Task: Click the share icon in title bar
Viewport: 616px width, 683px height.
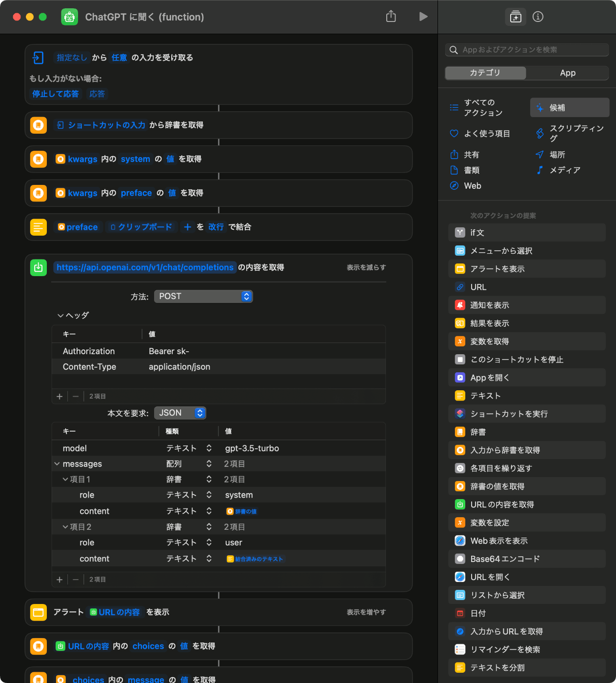Action: click(x=391, y=17)
